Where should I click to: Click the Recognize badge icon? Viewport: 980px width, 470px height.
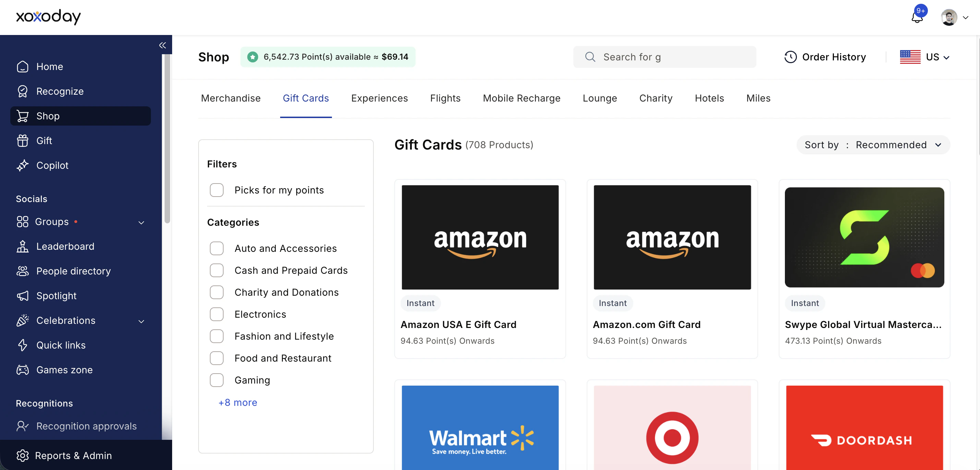pos(22,91)
